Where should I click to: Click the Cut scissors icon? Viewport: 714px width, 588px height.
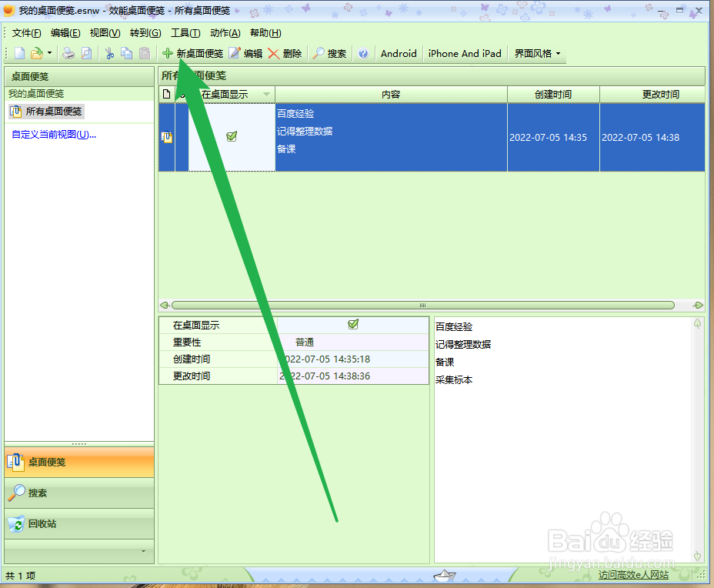(109, 53)
